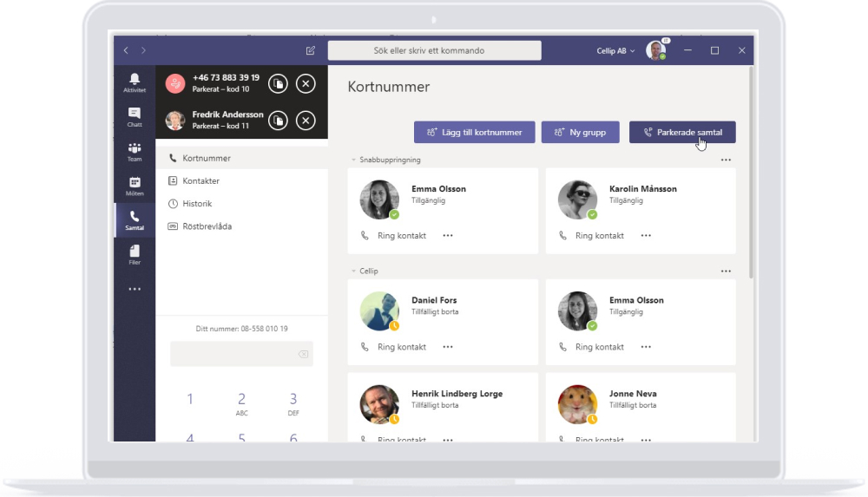Select Röstbrevlåda in the calls menu

[242, 226]
